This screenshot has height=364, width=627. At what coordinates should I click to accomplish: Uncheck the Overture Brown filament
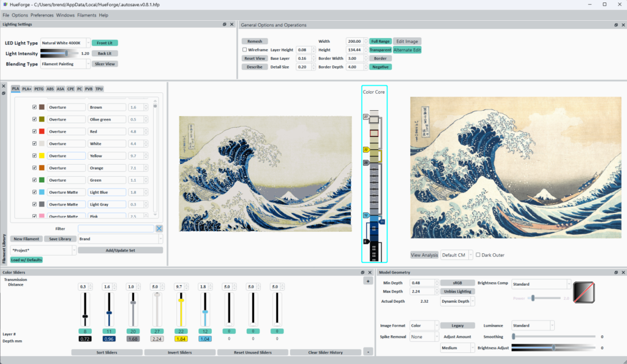point(34,107)
